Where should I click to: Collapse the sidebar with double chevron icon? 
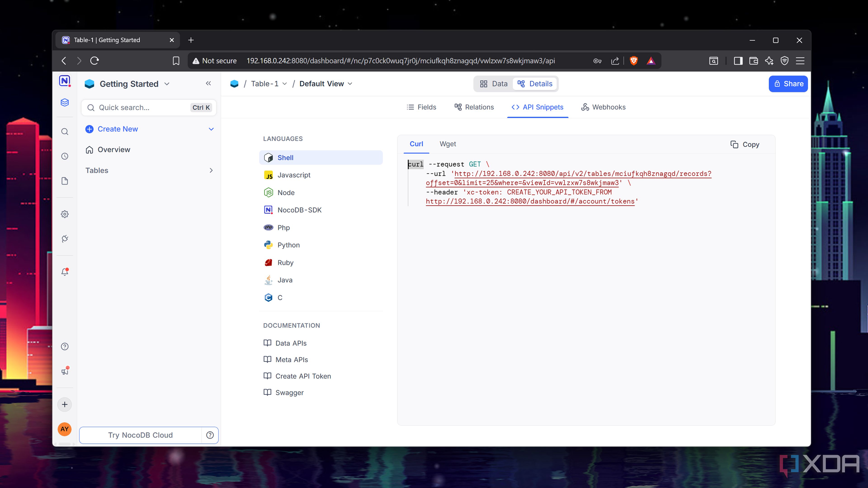pos(208,83)
